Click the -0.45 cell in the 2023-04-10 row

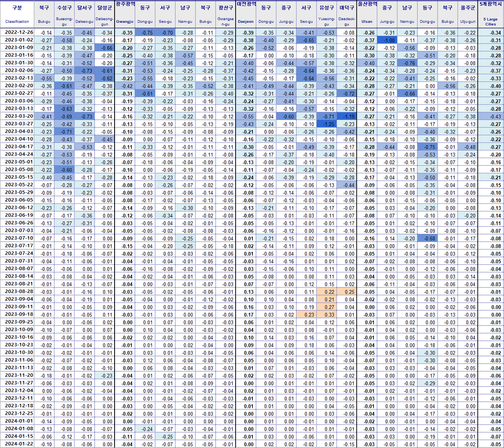click(x=105, y=139)
